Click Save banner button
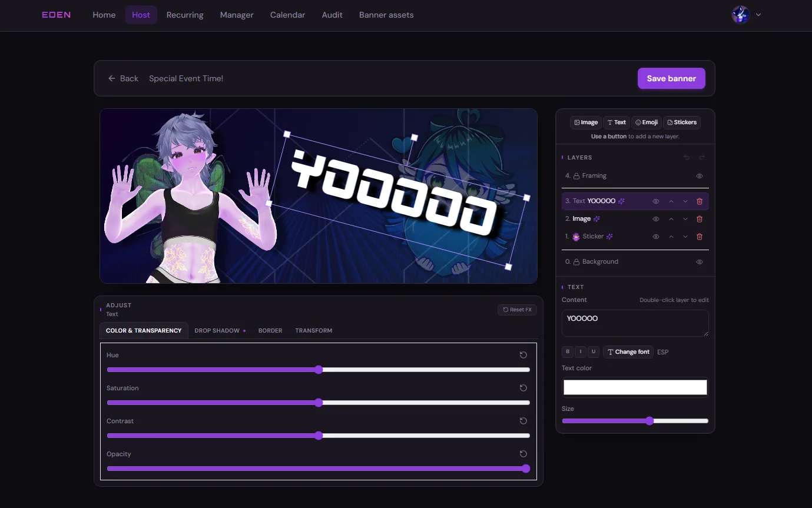This screenshot has width=812, height=508. 671,78
